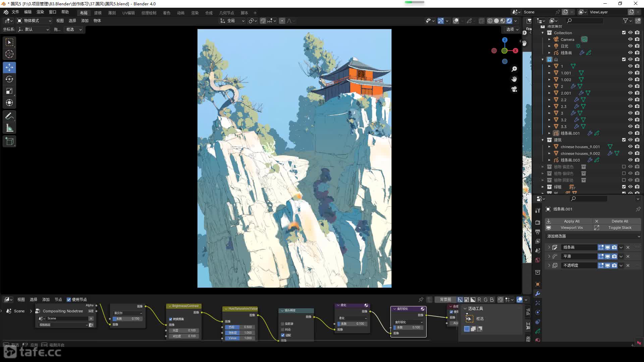This screenshot has width=644, height=362.
Task: Open the Physics properties tab
Action: [x=538, y=312]
